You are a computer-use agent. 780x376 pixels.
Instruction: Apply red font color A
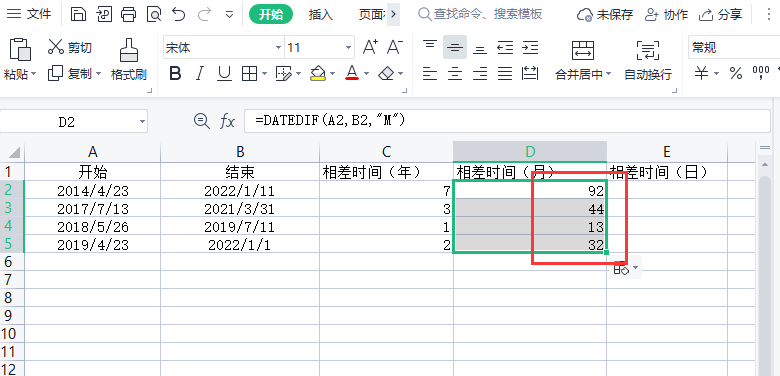pos(352,74)
